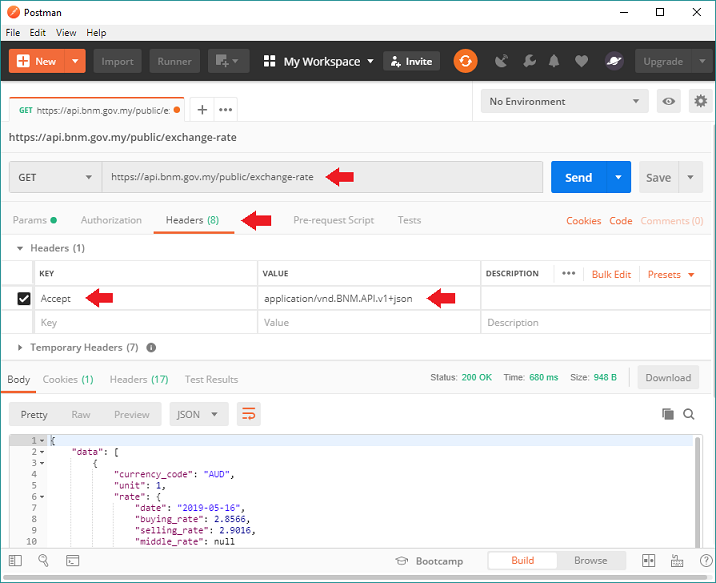
Task: Open My Workspace dropdown
Action: [328, 61]
